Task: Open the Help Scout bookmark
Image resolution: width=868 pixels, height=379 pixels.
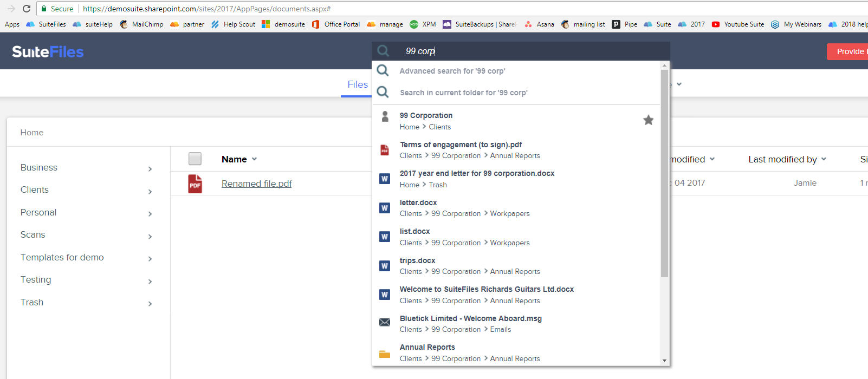Action: point(233,24)
